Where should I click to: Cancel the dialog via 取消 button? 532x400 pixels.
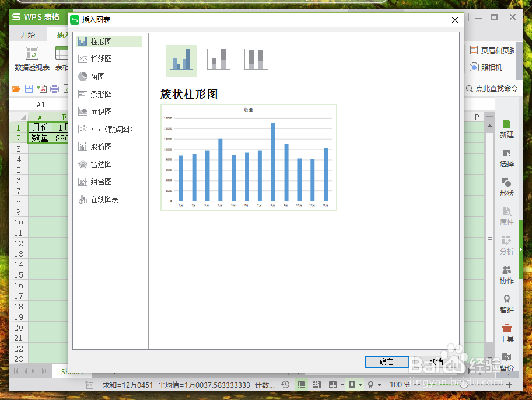pos(435,361)
